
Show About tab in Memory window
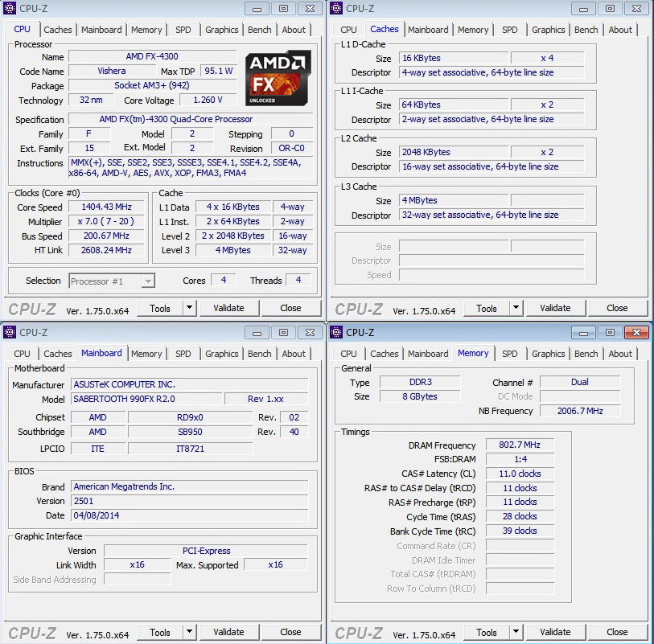(620, 354)
